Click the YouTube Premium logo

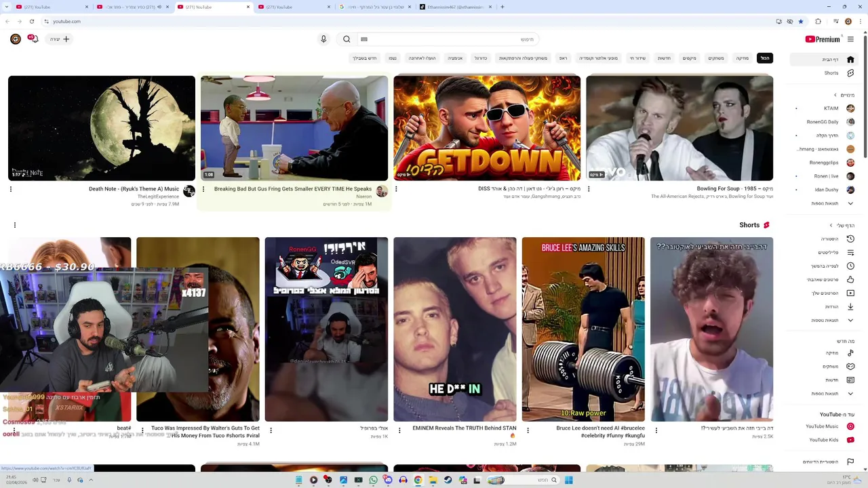(823, 39)
